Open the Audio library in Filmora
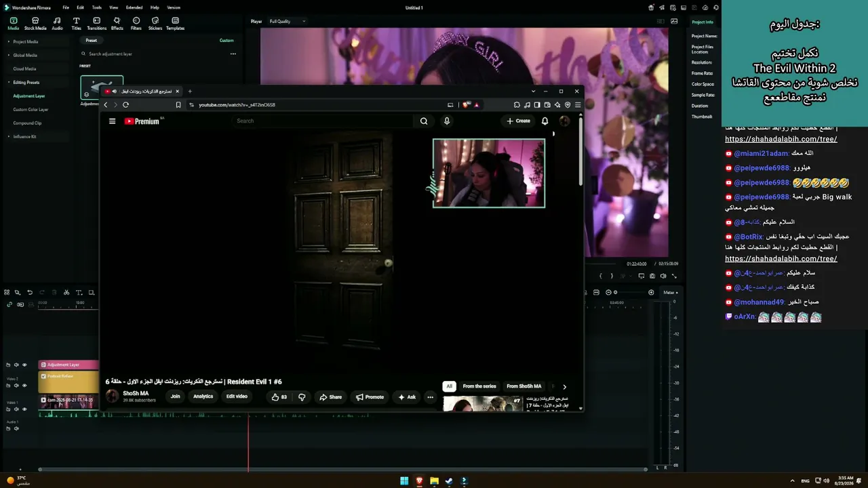This screenshot has width=868, height=488. pyautogui.click(x=57, y=24)
